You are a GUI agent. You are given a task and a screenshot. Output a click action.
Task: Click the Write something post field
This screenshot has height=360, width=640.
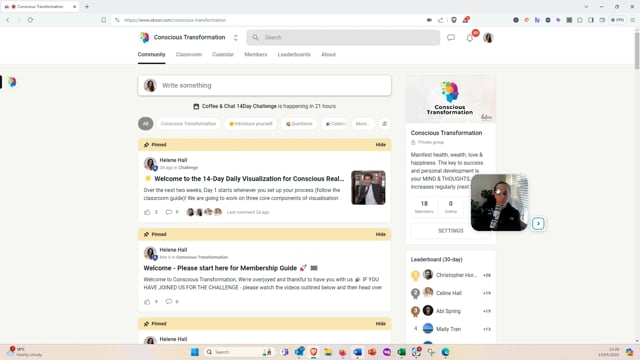[x=264, y=85]
